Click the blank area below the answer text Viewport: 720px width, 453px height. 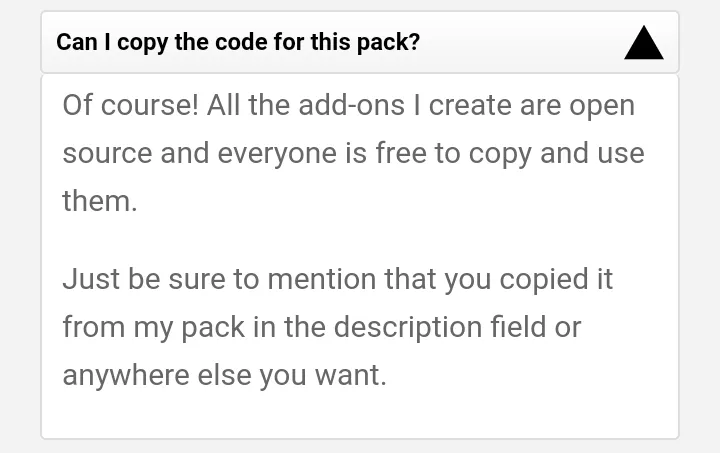360,415
